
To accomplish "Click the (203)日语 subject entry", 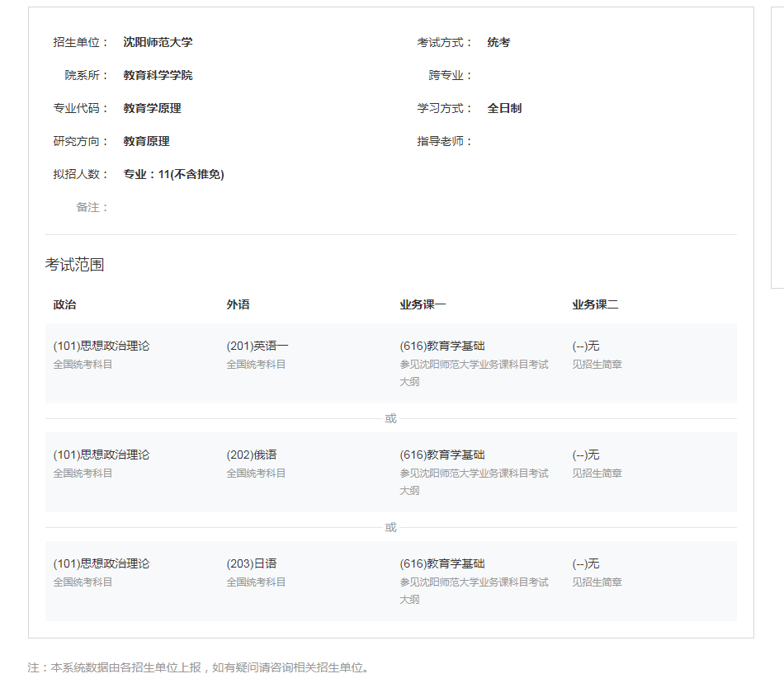I will (x=252, y=563).
